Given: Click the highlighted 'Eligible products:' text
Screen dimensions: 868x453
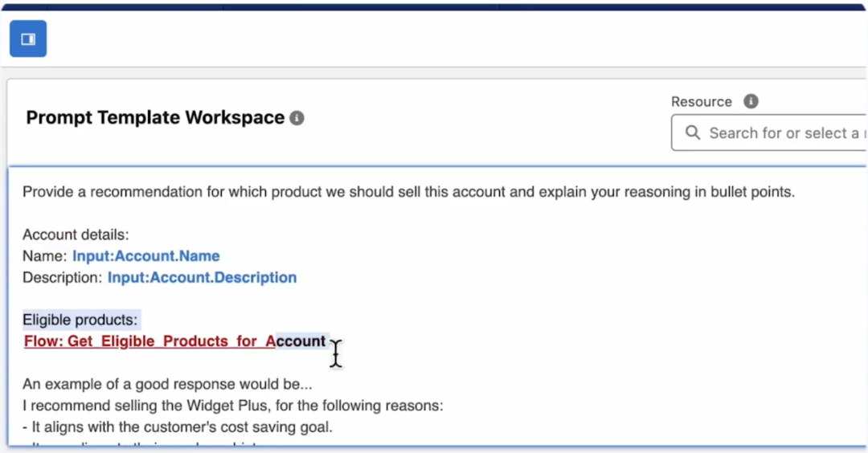Looking at the screenshot, I should pos(80,320).
